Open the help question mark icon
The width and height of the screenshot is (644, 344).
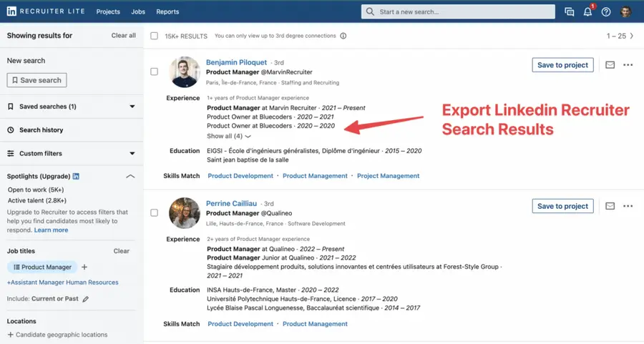pyautogui.click(x=606, y=12)
